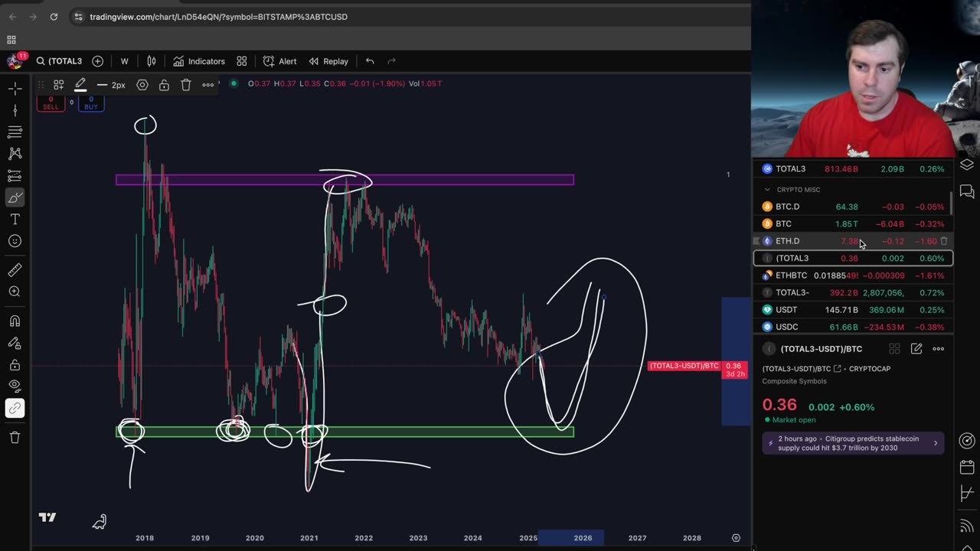The height and width of the screenshot is (551, 980).
Task: Open the patterns drawing tool group
Action: 15,154
